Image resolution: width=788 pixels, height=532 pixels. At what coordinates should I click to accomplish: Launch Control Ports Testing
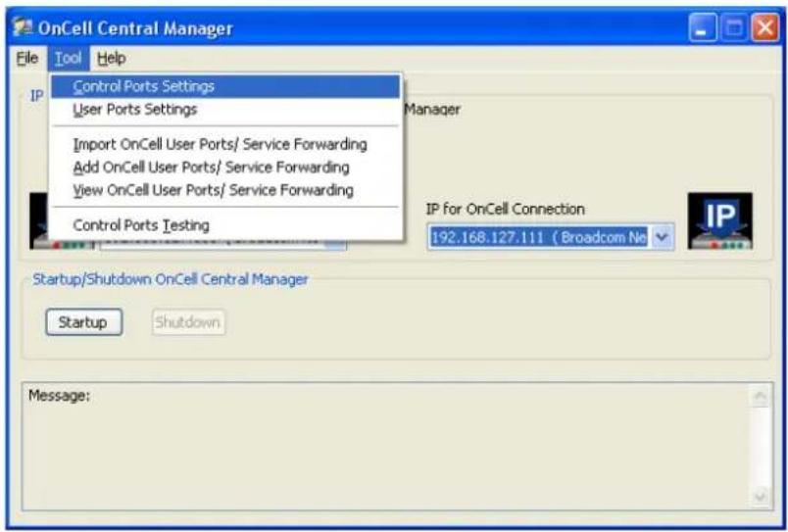click(225, 225)
